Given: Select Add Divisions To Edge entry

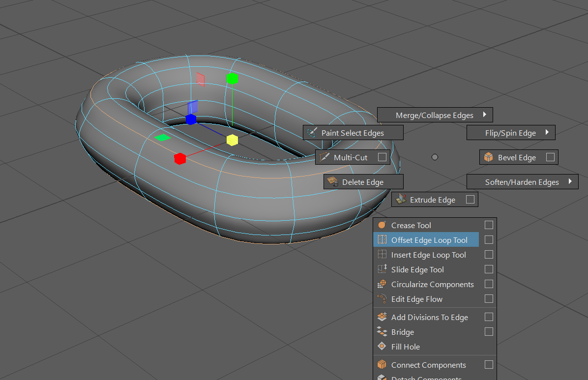Looking at the screenshot, I should click(429, 317).
